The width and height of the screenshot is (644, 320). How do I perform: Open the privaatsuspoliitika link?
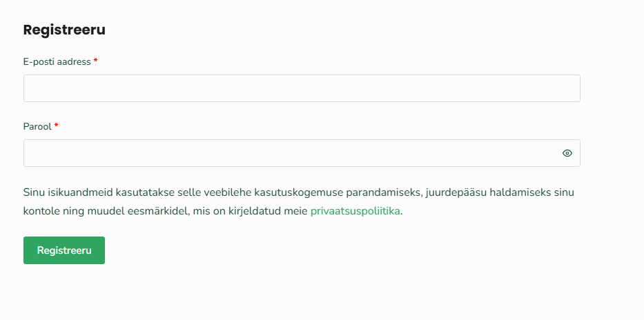pyautogui.click(x=355, y=211)
